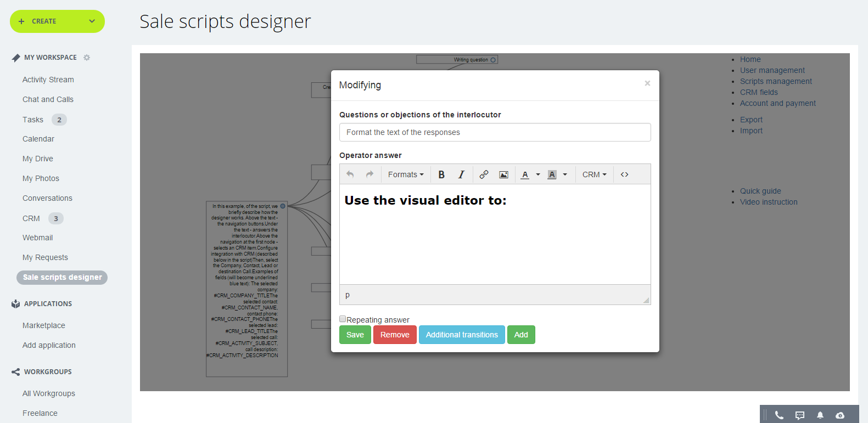This screenshot has height=423, width=868.
Task: Click the Additional transitions button
Action: coord(462,335)
